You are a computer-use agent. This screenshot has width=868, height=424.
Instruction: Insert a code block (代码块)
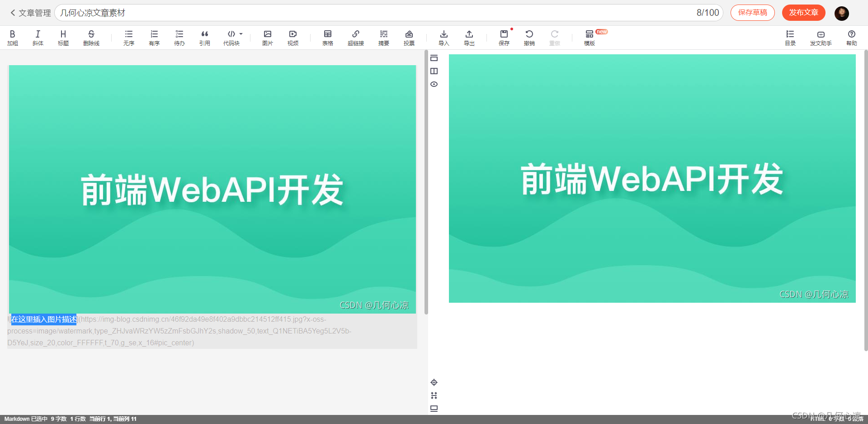[231, 38]
